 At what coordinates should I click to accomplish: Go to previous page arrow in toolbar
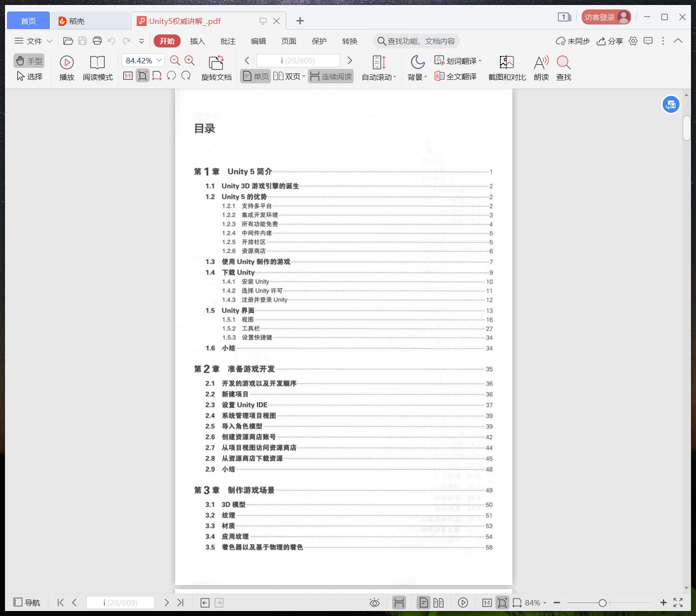(247, 60)
